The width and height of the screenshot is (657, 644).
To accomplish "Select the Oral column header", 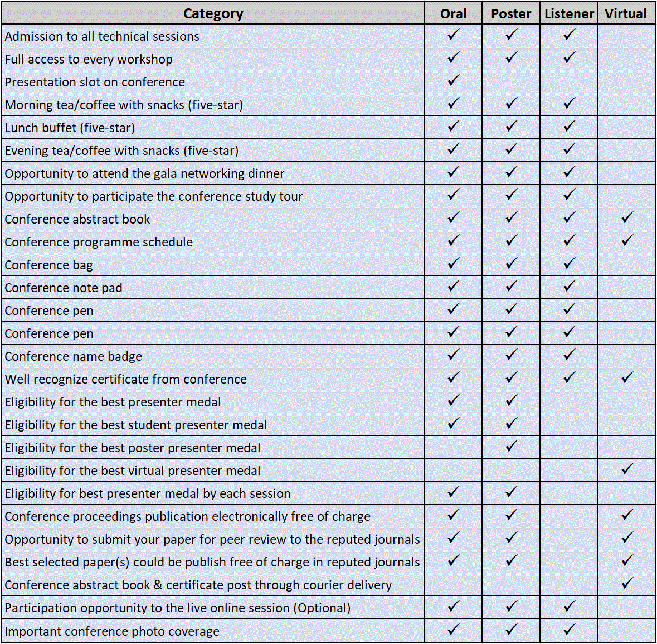I will click(x=453, y=13).
